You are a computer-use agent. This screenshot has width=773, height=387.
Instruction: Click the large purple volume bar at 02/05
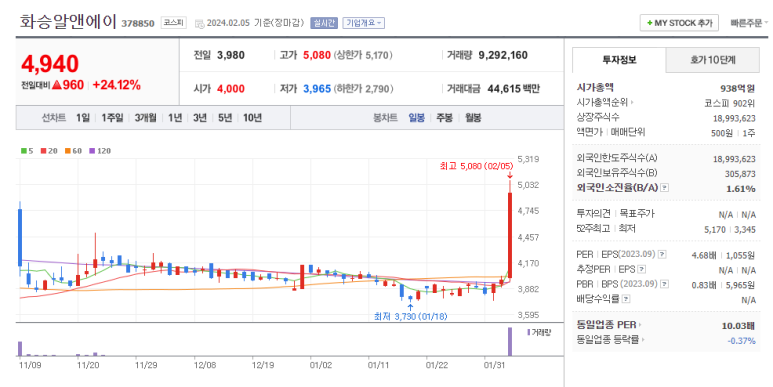510,342
